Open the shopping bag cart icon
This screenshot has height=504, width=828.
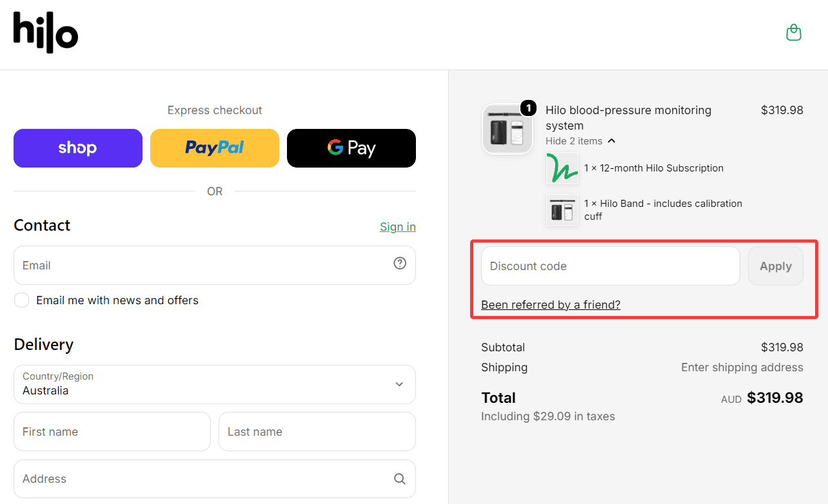point(794,33)
